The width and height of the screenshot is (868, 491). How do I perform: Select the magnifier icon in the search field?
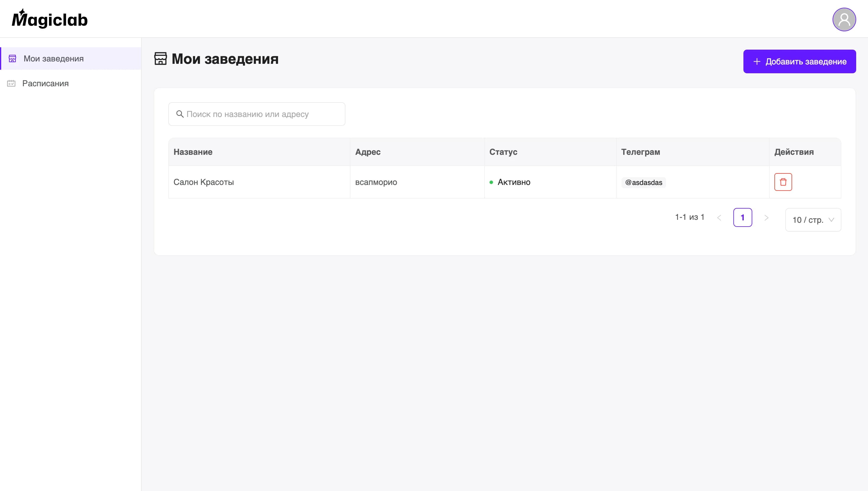(180, 114)
